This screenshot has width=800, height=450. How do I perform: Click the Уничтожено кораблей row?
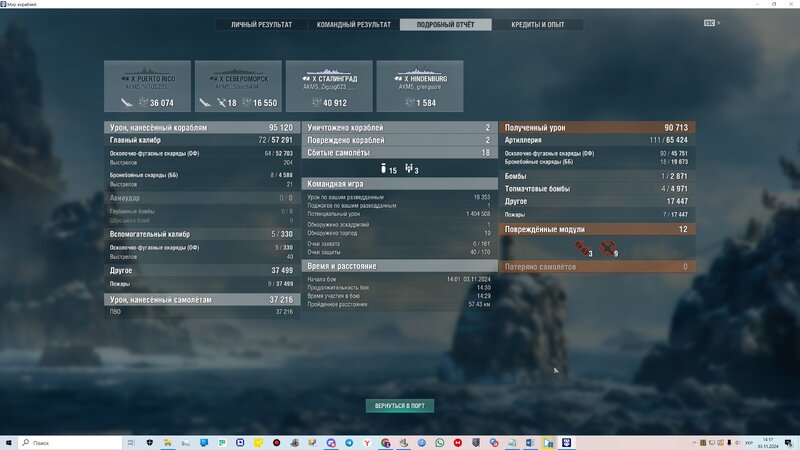[x=399, y=128]
